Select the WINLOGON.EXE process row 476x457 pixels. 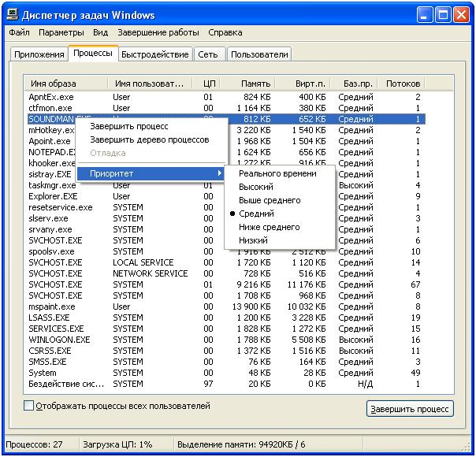click(x=226, y=340)
